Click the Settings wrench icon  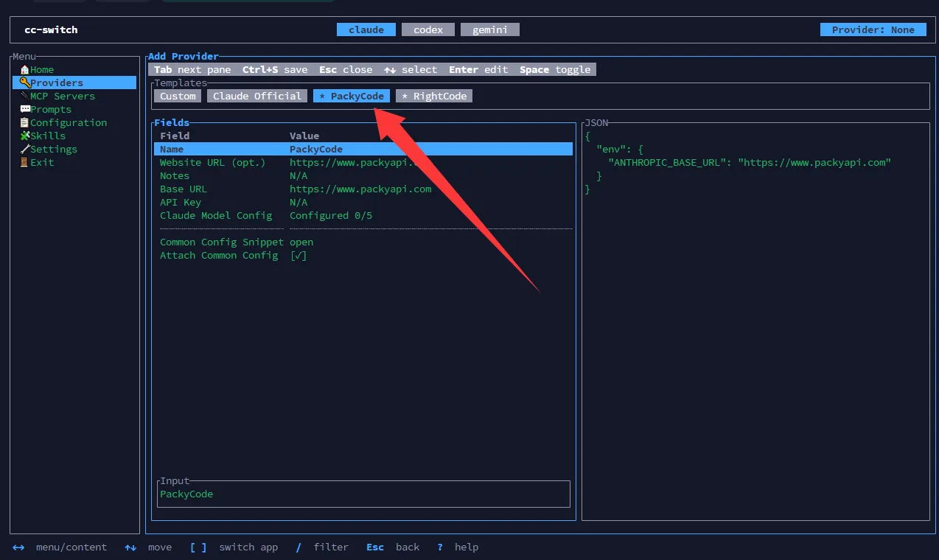(24, 150)
